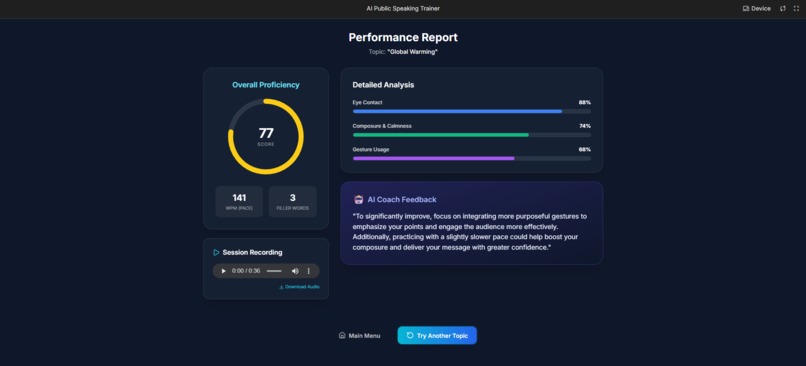
Task: Click the AI Coach Feedback title
Action: tap(402, 199)
